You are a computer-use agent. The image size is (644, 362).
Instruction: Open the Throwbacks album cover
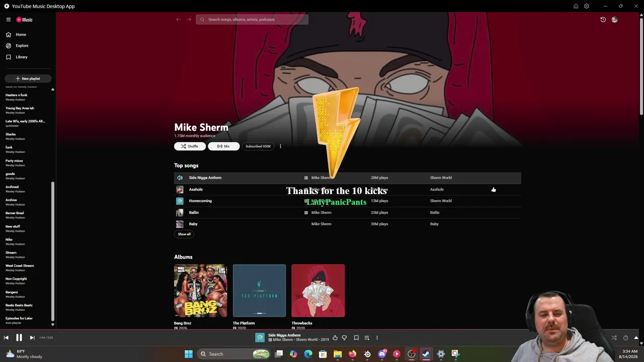[x=318, y=291]
